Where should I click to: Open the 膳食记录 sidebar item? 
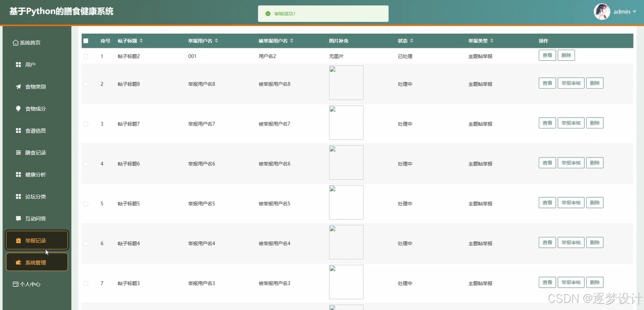tap(37, 153)
